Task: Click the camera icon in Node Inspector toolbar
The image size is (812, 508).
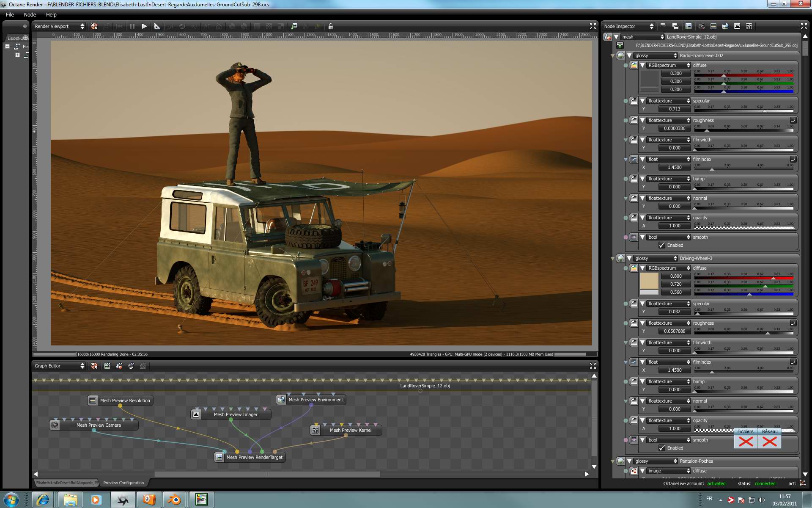Action: tap(701, 26)
